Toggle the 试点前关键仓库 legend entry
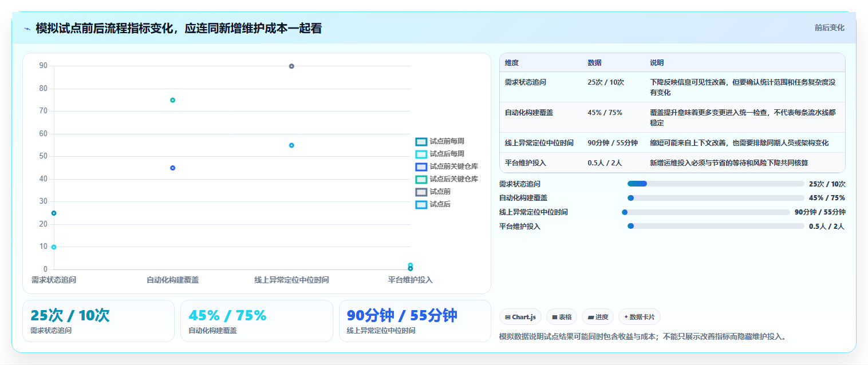868x365 pixels. coord(447,166)
